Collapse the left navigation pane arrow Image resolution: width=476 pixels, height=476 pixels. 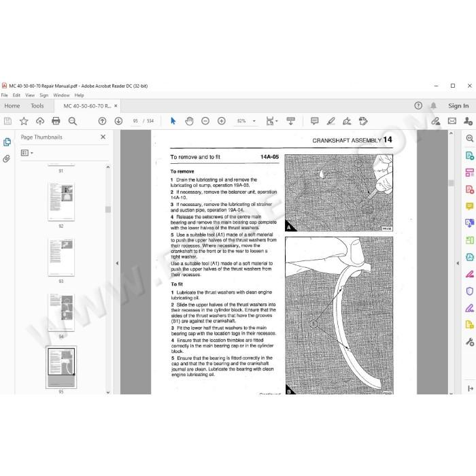(117, 263)
